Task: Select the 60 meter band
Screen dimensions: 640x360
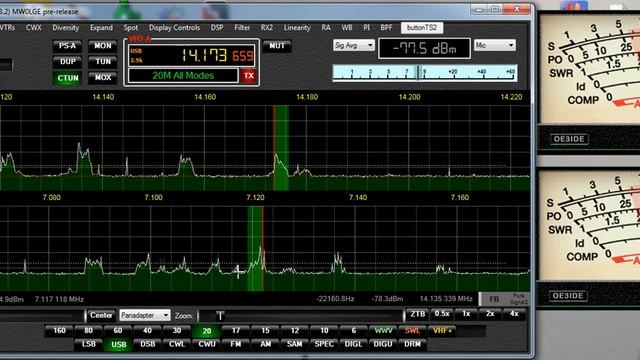Action: [x=118, y=331]
